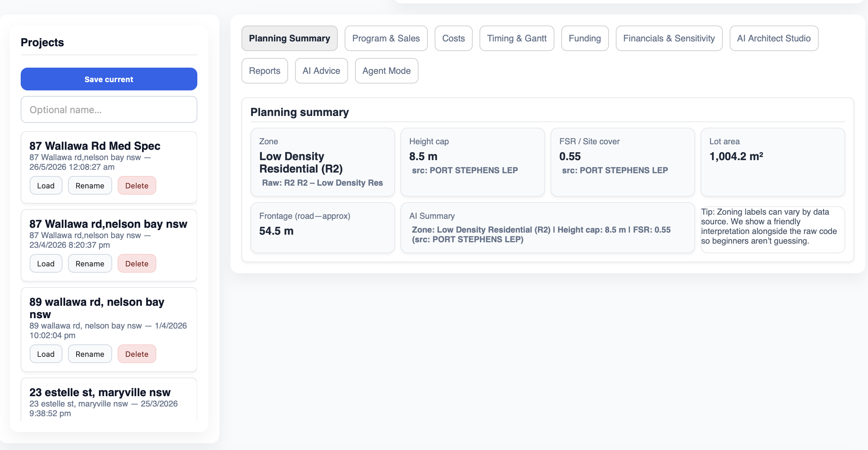Load the 89 wallawa rd project
Image resolution: width=868 pixels, height=450 pixels.
click(x=46, y=354)
